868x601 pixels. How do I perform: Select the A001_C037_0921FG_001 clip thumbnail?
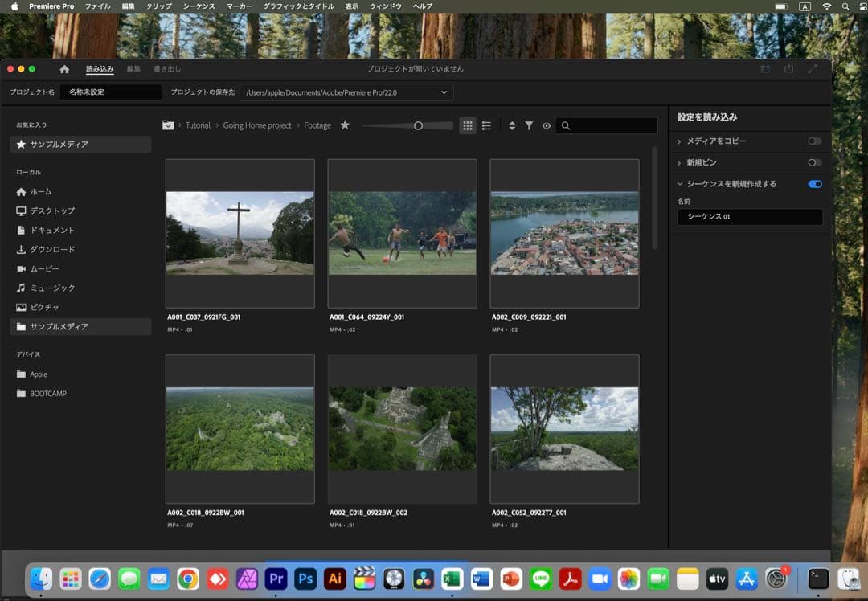tap(240, 233)
